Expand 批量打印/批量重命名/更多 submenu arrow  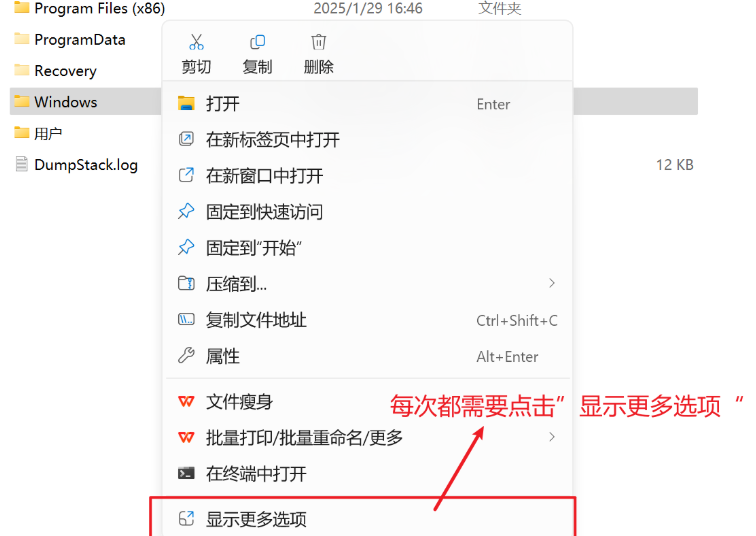(552, 437)
